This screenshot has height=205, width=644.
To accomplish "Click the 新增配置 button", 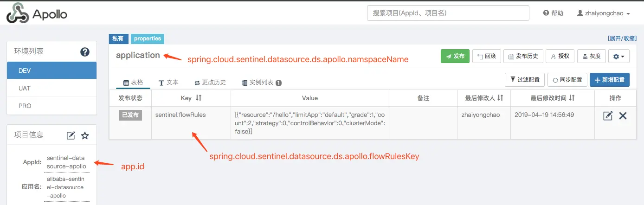I will point(609,80).
